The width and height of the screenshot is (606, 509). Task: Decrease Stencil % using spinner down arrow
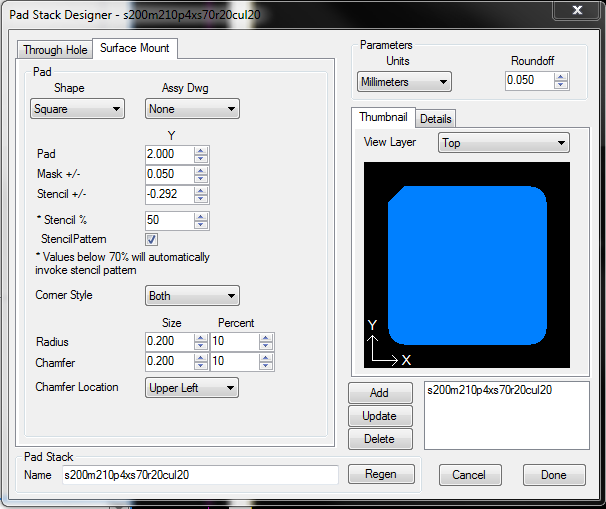pos(201,224)
